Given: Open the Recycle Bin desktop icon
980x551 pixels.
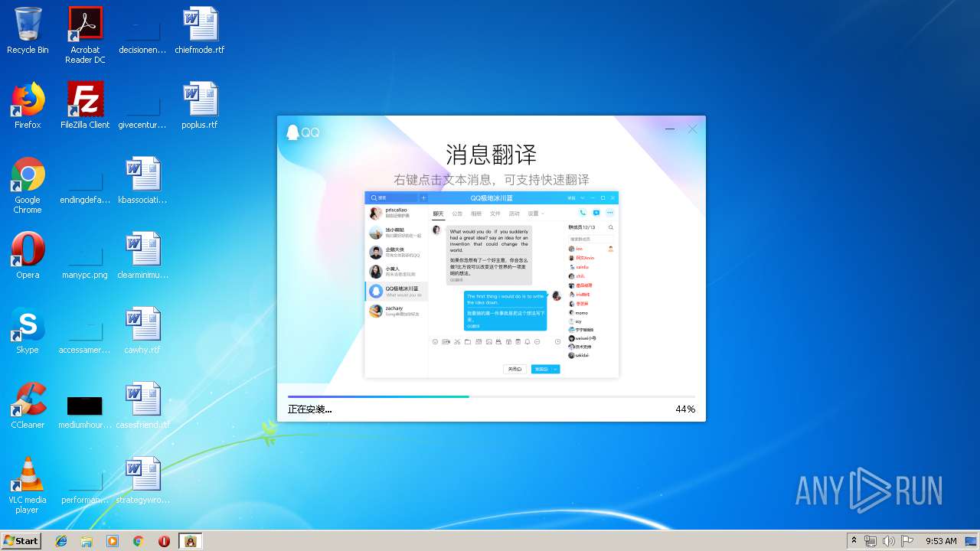Looking at the screenshot, I should (x=28, y=31).
